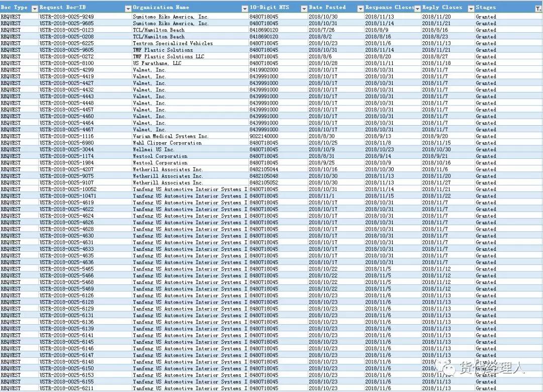Select cell USTR-2018-0025-10471
The height and width of the screenshot is (392, 543).
click(85, 195)
